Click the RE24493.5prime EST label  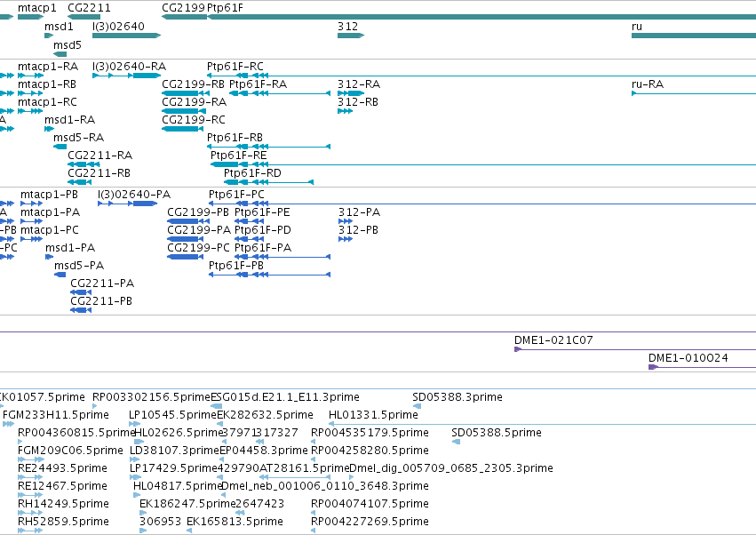tap(62, 469)
